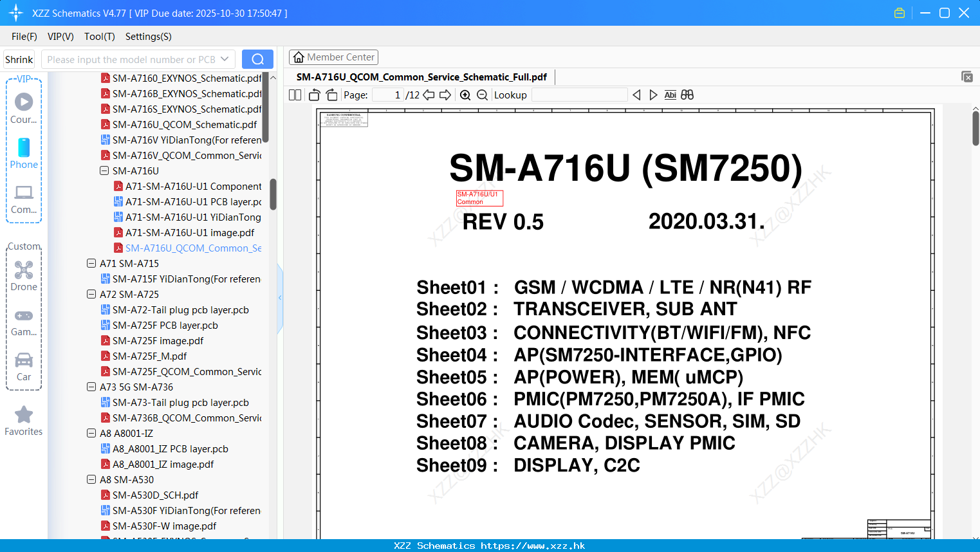Collapse the A71 SM-A715 tree node
This screenshot has width=980, height=552.
click(91, 263)
